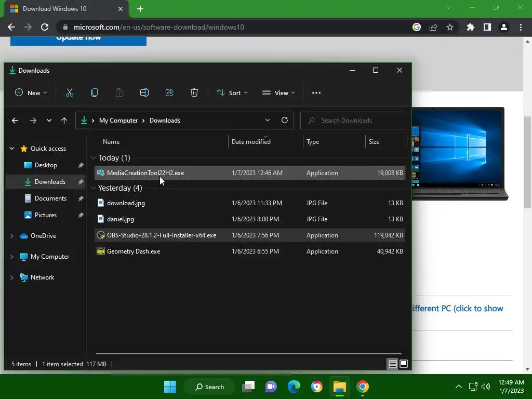Click My Computer in the breadcrumb path
This screenshot has height=399, width=532.
click(118, 121)
